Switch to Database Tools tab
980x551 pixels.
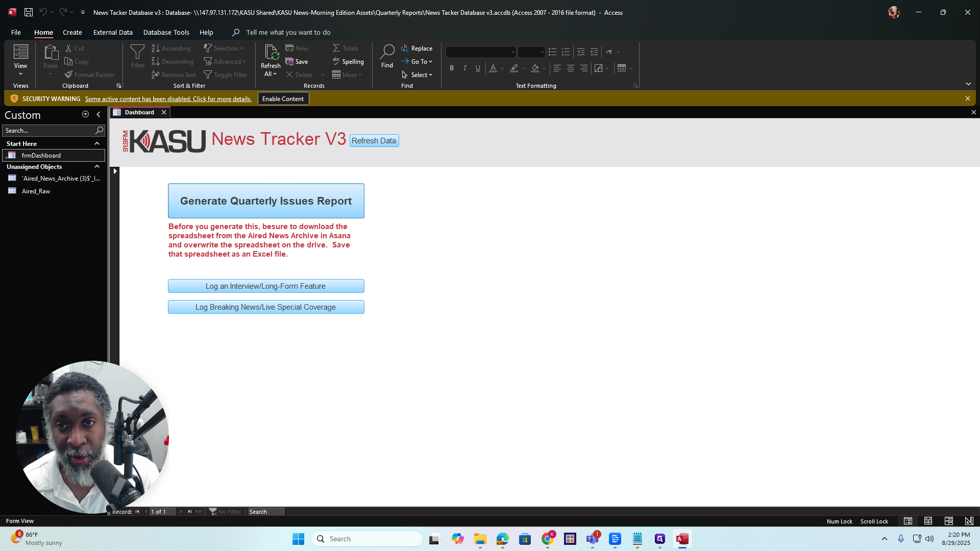click(x=166, y=32)
